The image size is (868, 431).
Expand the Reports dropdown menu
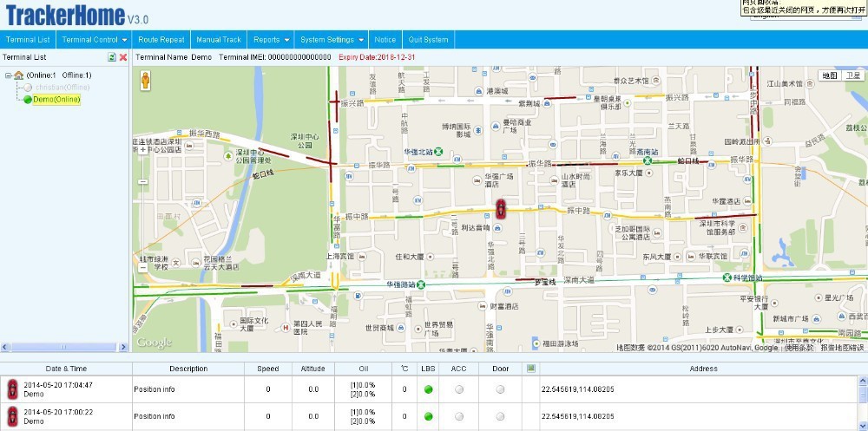coord(271,40)
